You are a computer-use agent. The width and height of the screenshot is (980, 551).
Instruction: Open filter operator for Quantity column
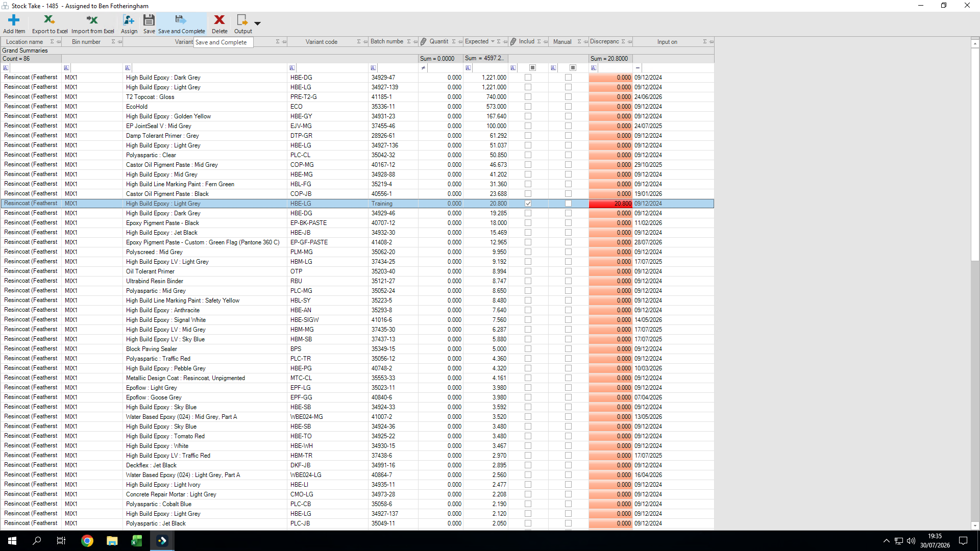[x=423, y=68]
